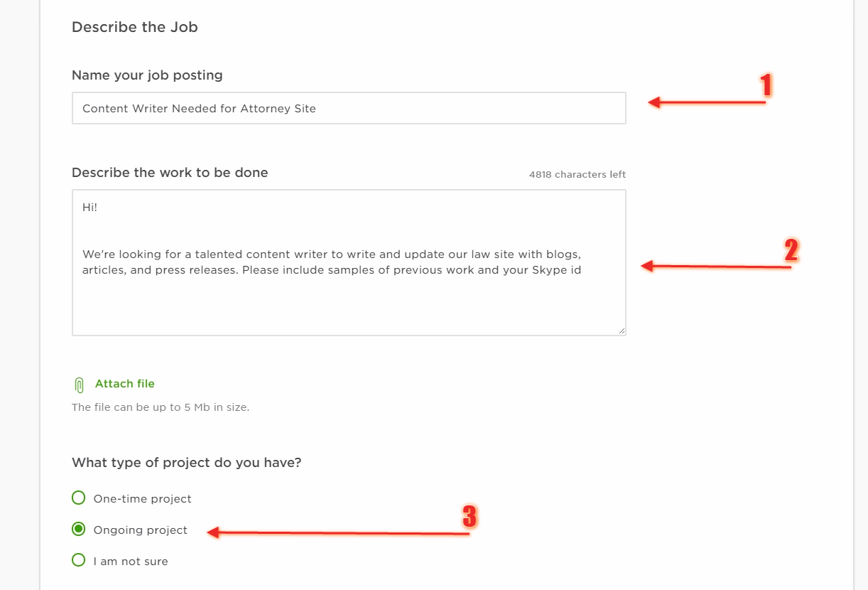Click red arrow pointing at description box
This screenshot has width=868, height=590.
pos(716,267)
